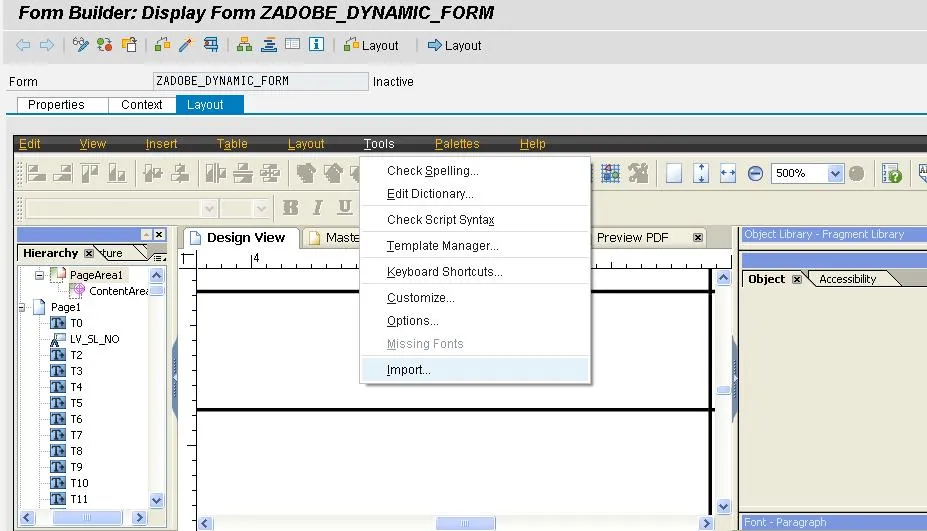Click the Align Left toolbar icon
Image resolution: width=927 pixels, height=531 pixels.
click(x=36, y=173)
